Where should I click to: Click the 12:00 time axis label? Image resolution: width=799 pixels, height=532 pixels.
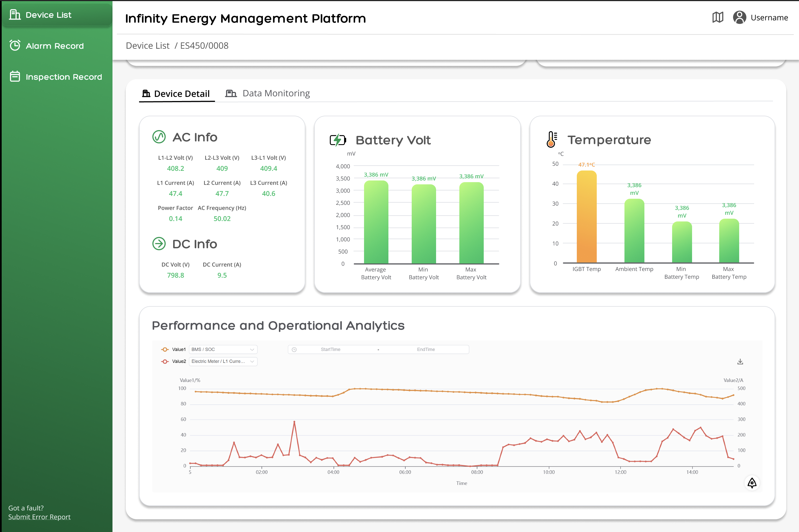620,472
